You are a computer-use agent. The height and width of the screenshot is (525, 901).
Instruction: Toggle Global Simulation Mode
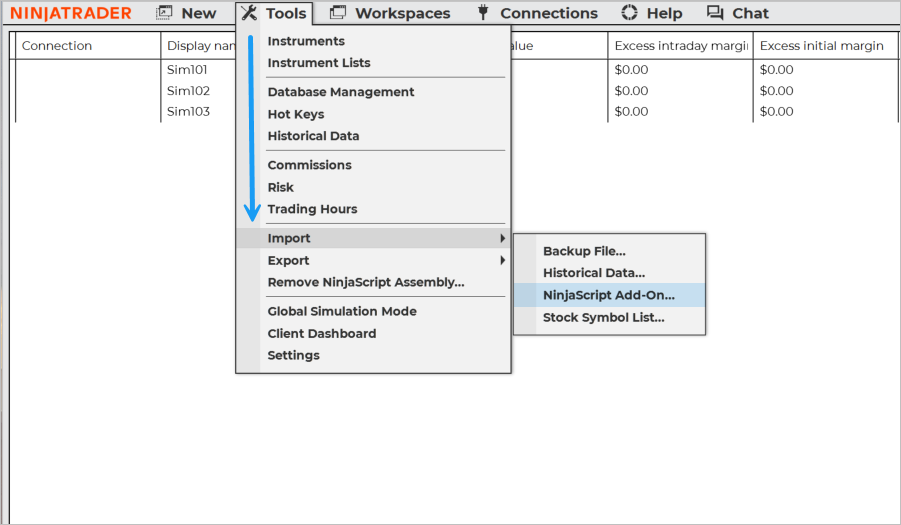pos(341,311)
